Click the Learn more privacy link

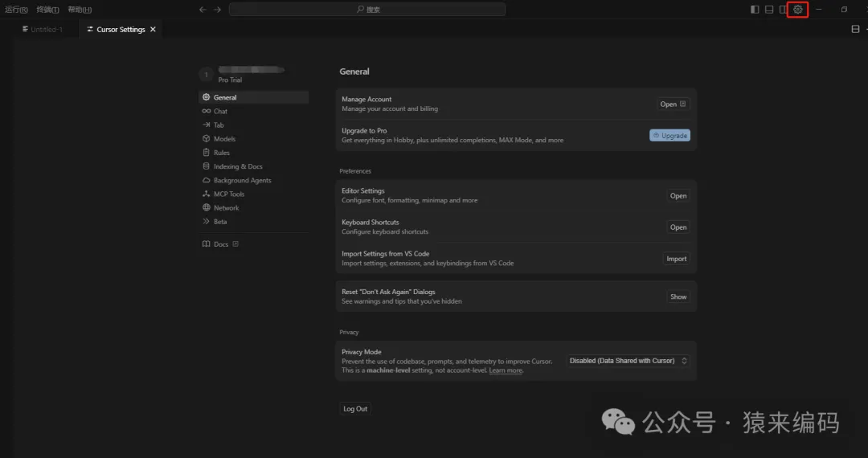pyautogui.click(x=506, y=370)
